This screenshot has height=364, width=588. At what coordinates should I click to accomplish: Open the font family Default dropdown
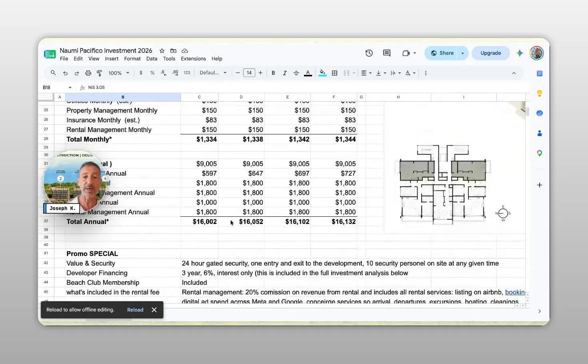pyautogui.click(x=213, y=73)
